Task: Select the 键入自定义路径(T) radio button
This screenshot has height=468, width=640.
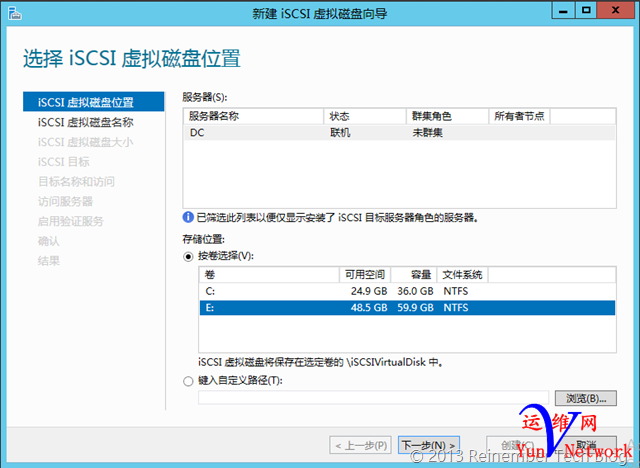Action: pos(188,381)
